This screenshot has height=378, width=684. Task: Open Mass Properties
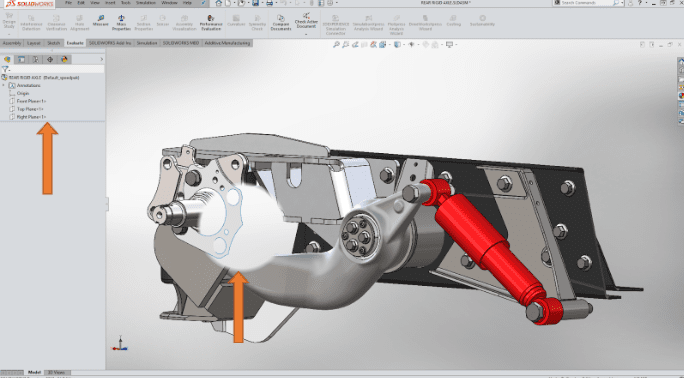[121, 23]
